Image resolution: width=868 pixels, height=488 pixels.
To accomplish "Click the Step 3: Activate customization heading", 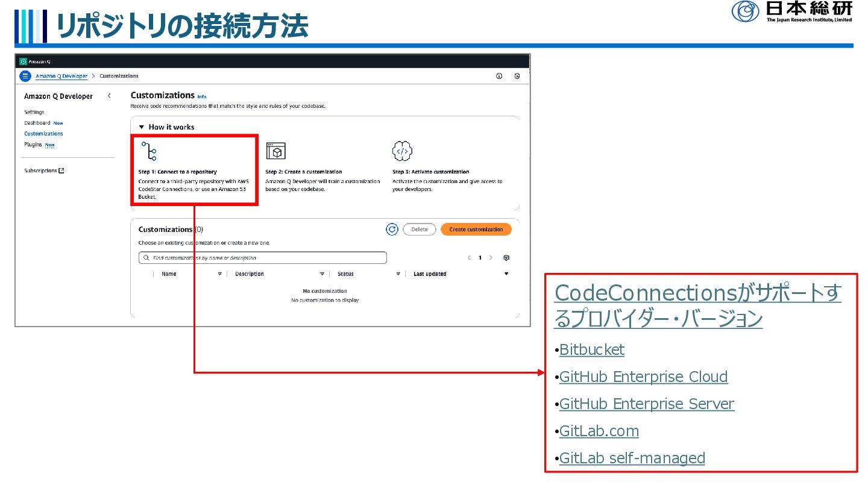I will (x=431, y=172).
